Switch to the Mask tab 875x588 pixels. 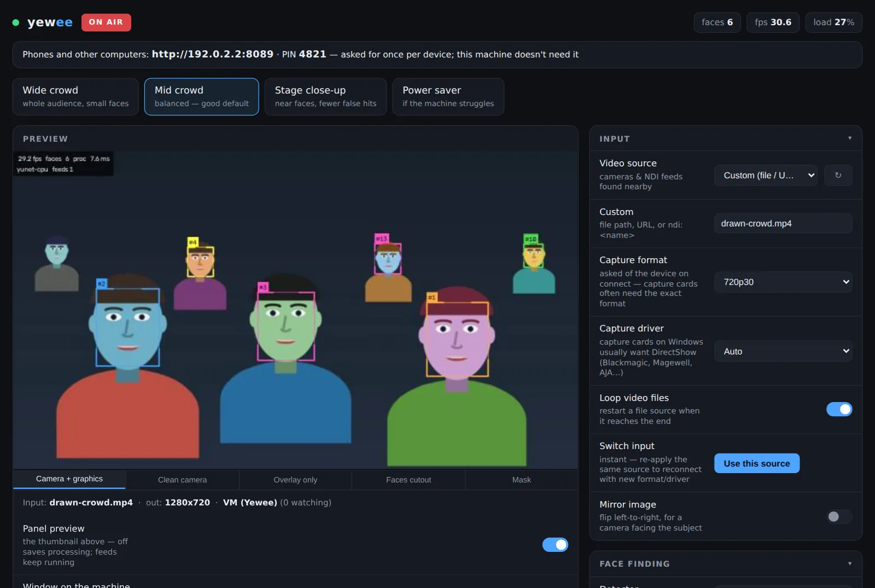pos(522,480)
